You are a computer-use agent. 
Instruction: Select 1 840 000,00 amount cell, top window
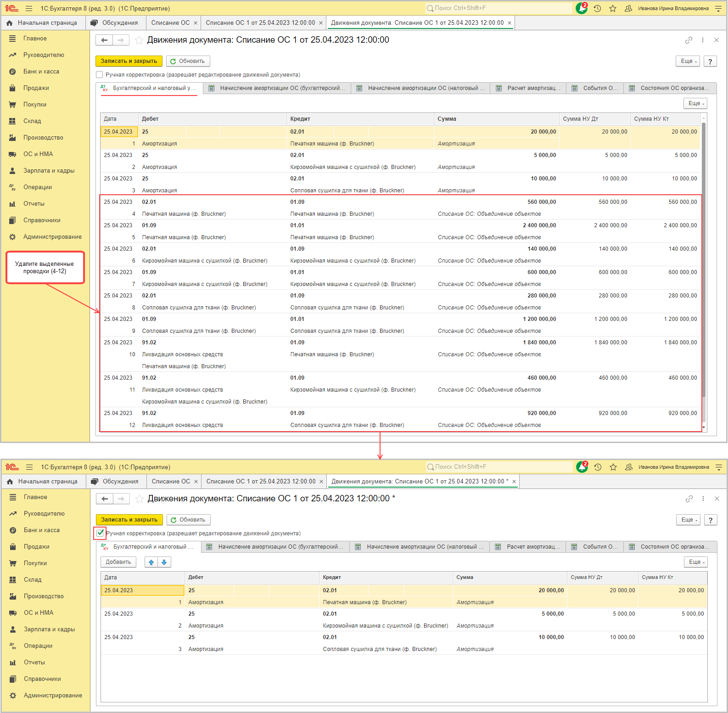click(497, 342)
